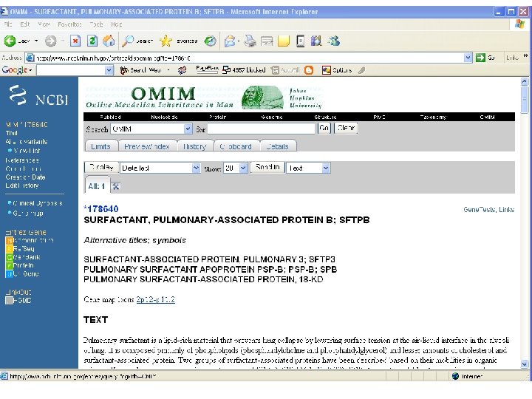Click the yellow Discuss note icon
The height and width of the screenshot is (399, 532).
[x=284, y=41]
